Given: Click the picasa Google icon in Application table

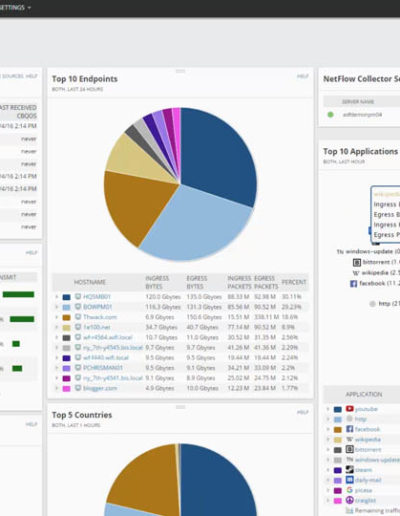Looking at the screenshot, I should click(349, 490).
